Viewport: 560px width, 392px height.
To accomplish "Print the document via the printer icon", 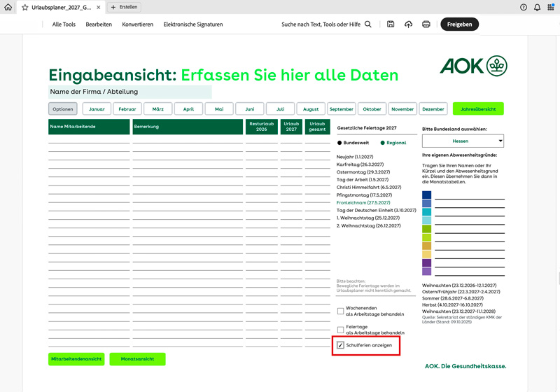I will tap(426, 24).
